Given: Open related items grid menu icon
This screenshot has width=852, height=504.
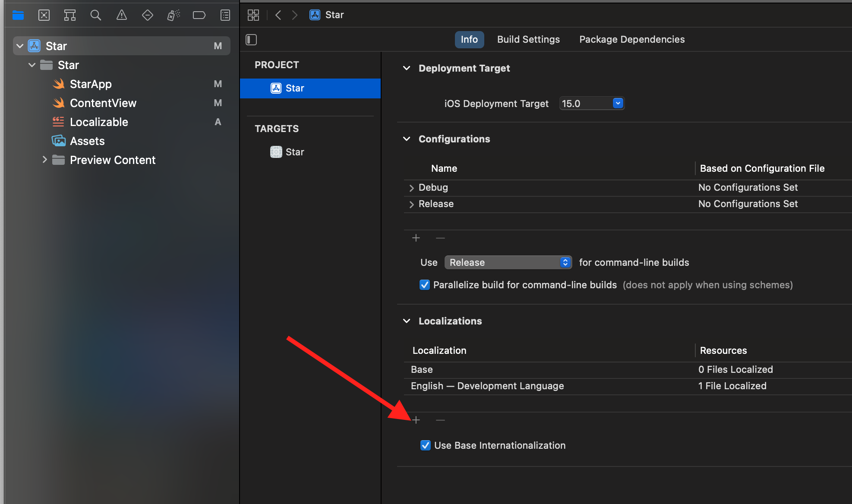Looking at the screenshot, I should pyautogui.click(x=253, y=15).
